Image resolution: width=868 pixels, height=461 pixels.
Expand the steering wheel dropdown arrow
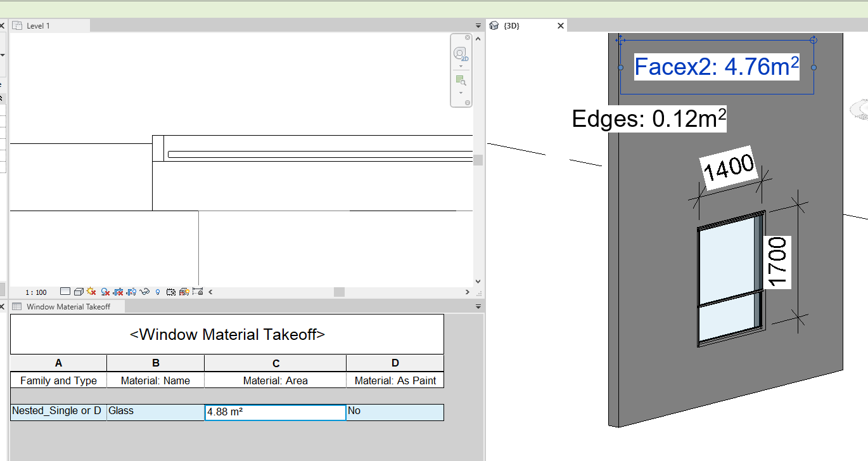pos(461,66)
